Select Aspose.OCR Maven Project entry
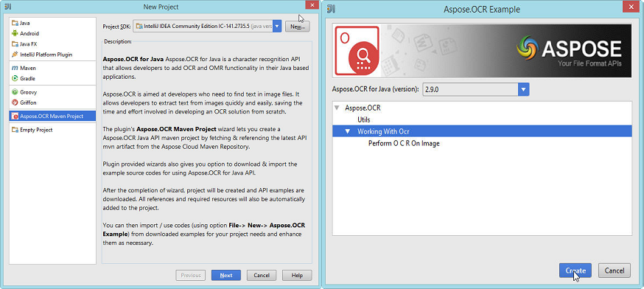 coord(52,116)
